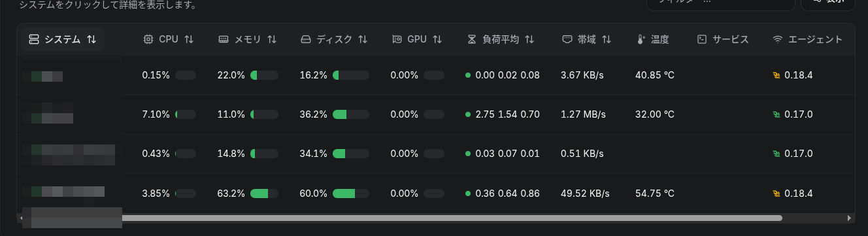Click agent status icon in 54.75 °C row

tap(776, 194)
